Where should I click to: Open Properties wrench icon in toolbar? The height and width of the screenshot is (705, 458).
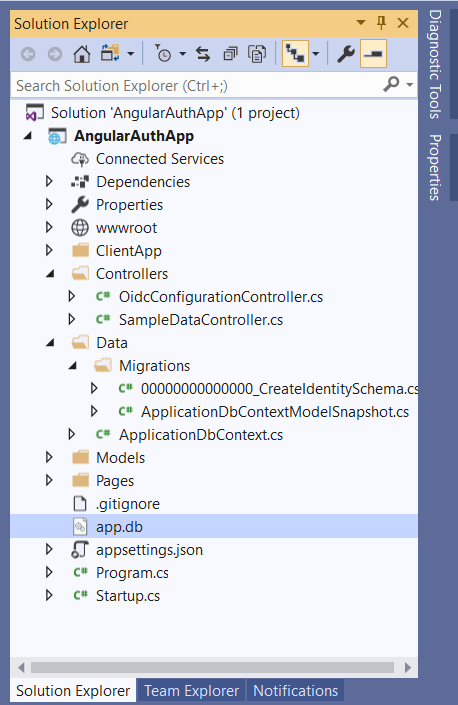pyautogui.click(x=346, y=54)
